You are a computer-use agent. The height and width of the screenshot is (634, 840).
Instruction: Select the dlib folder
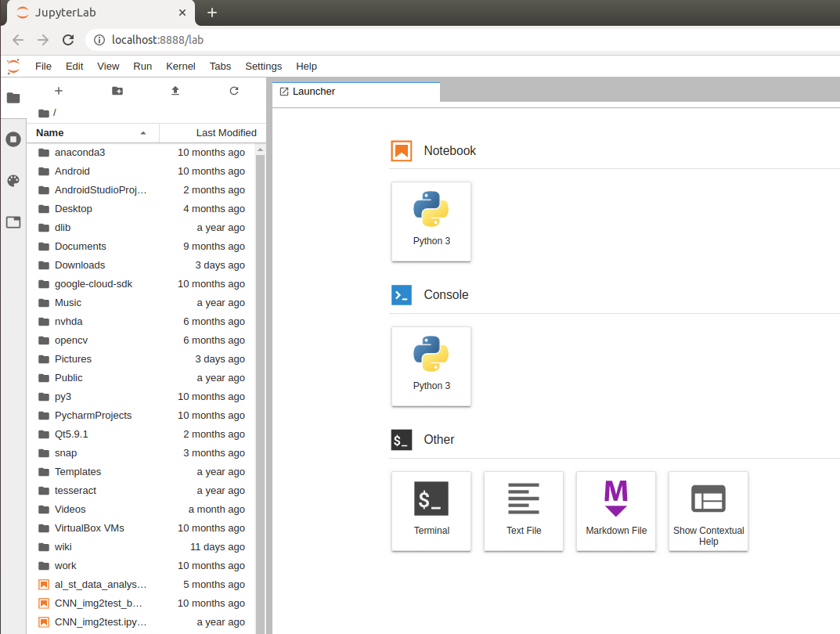pos(142,228)
